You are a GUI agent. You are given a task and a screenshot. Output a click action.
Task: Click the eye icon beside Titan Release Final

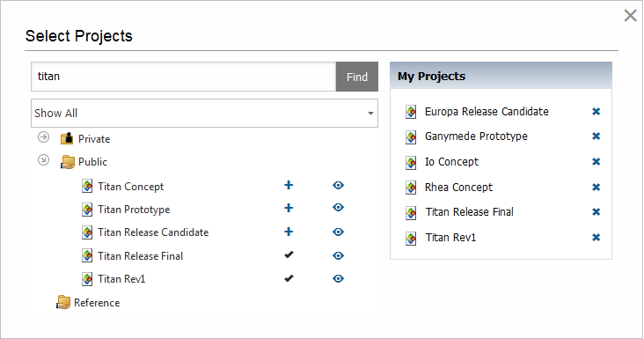pyautogui.click(x=338, y=255)
